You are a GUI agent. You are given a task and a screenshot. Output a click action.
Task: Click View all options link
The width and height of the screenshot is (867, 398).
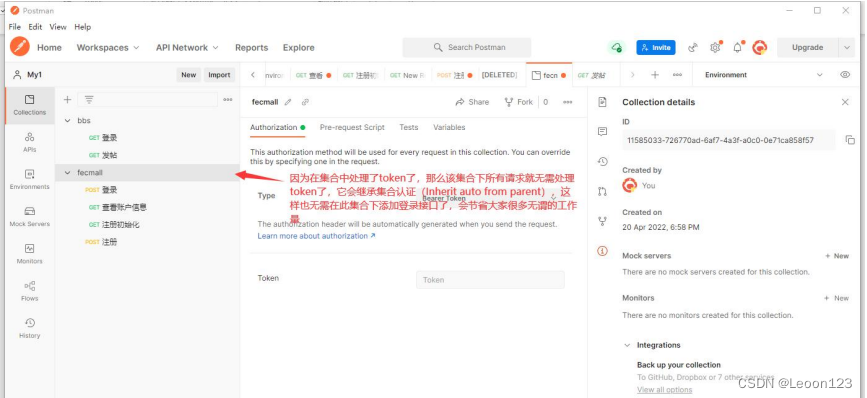(664, 390)
